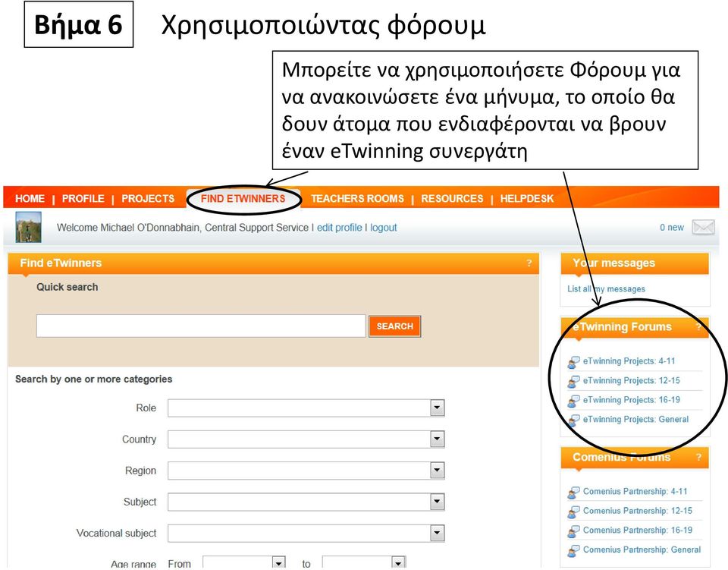Open the HELPDESK menu item
This screenshot has height=570, width=728.
pos(527,199)
